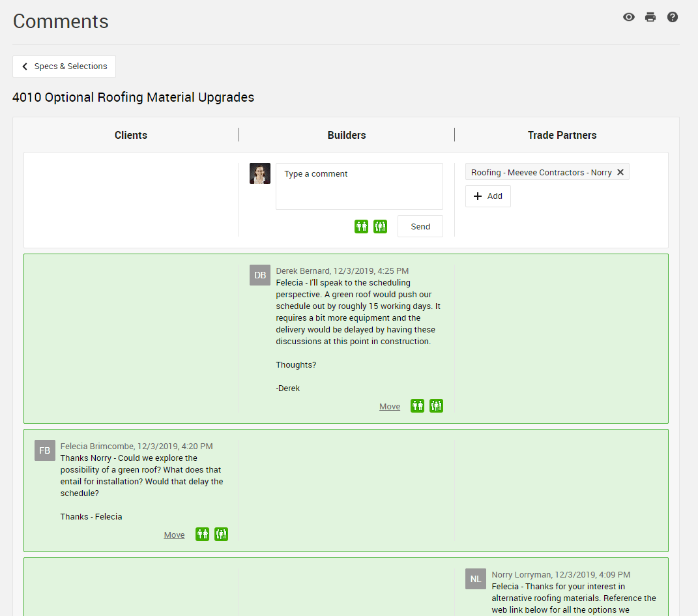
Task: Toggle three-person icon on Derek Bernard's comment
Action: click(x=437, y=405)
